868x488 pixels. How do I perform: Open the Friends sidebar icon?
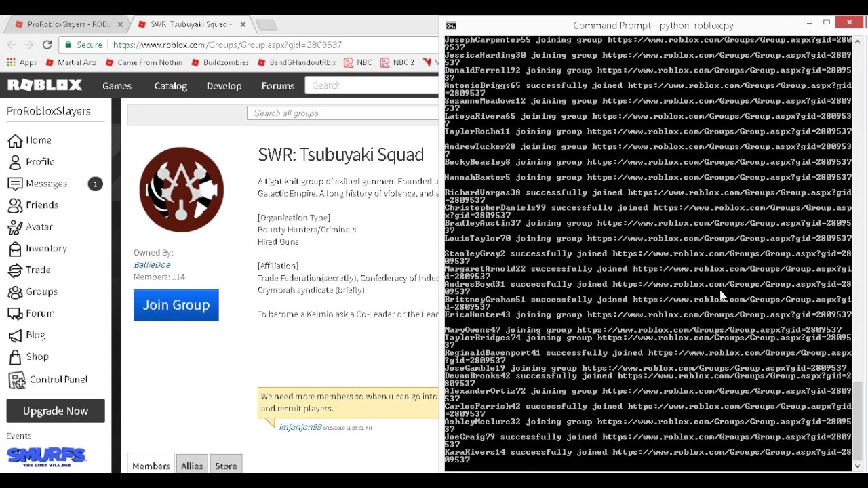15,205
